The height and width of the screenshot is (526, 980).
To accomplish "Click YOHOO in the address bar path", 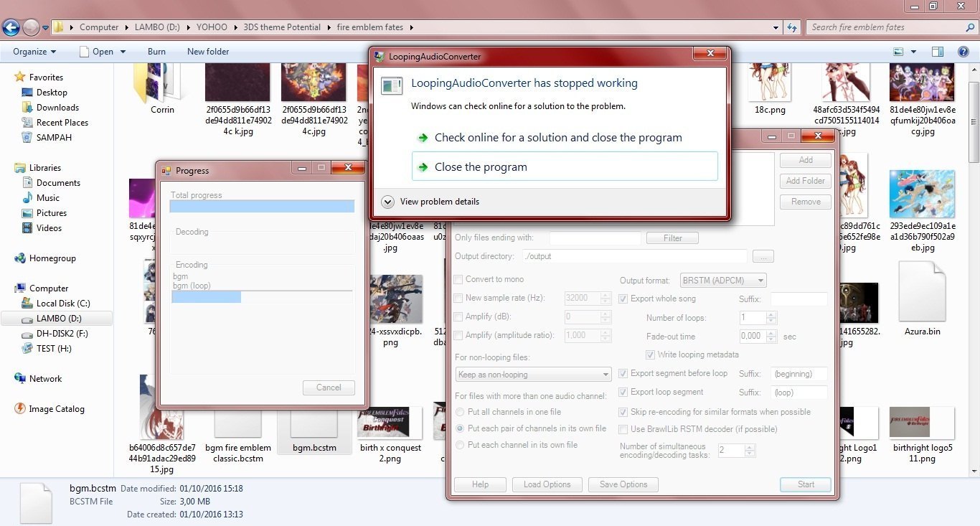I will coord(212,27).
